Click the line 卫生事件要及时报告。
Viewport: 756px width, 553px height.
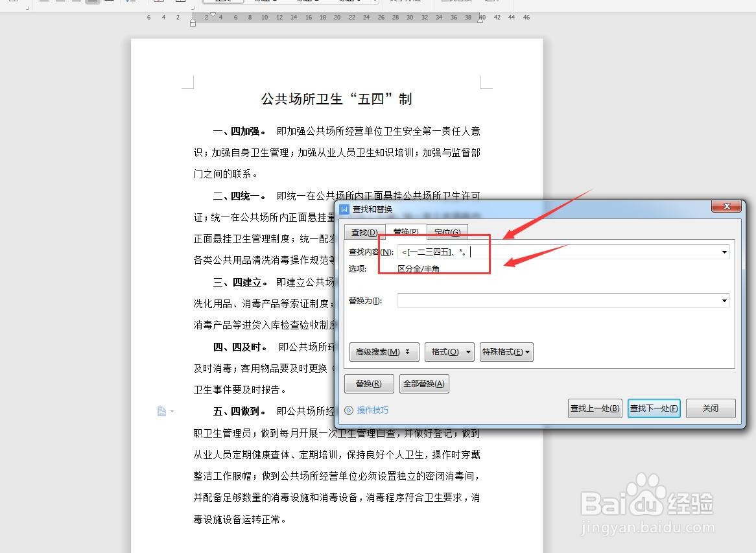pyautogui.click(x=240, y=390)
